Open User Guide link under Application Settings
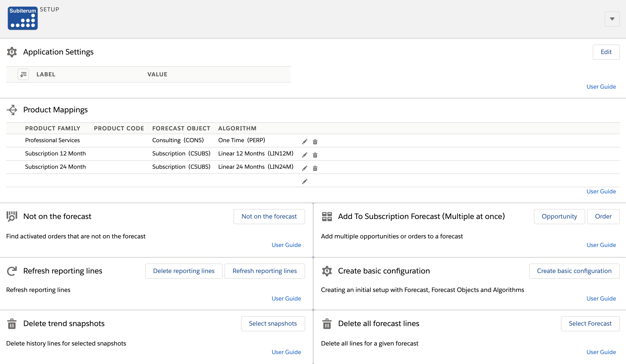 click(601, 86)
